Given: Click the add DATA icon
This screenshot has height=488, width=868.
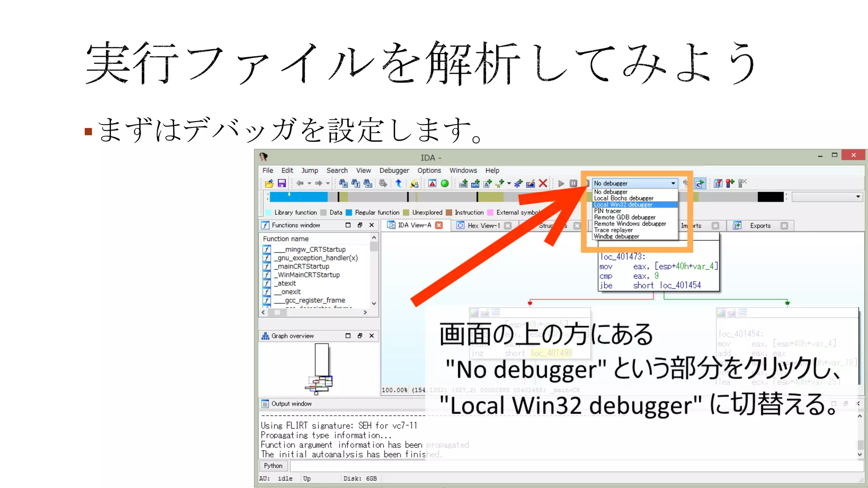Looking at the screenshot, I should [x=476, y=183].
